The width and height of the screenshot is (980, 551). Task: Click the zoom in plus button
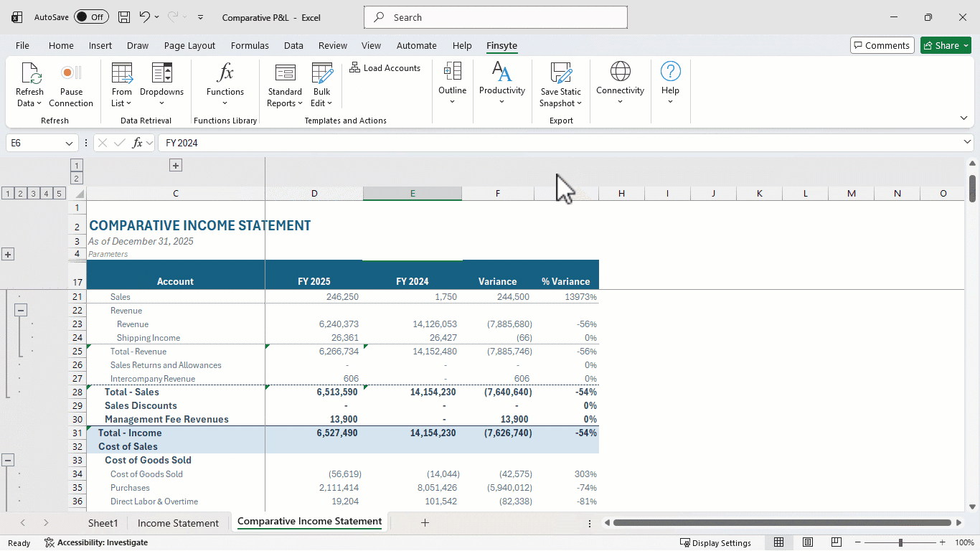point(941,542)
